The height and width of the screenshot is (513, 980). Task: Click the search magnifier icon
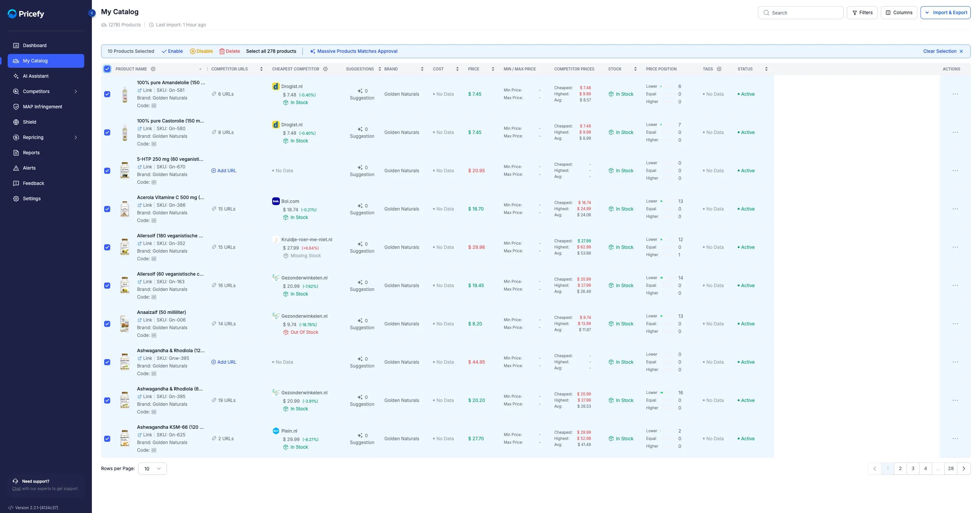[766, 13]
